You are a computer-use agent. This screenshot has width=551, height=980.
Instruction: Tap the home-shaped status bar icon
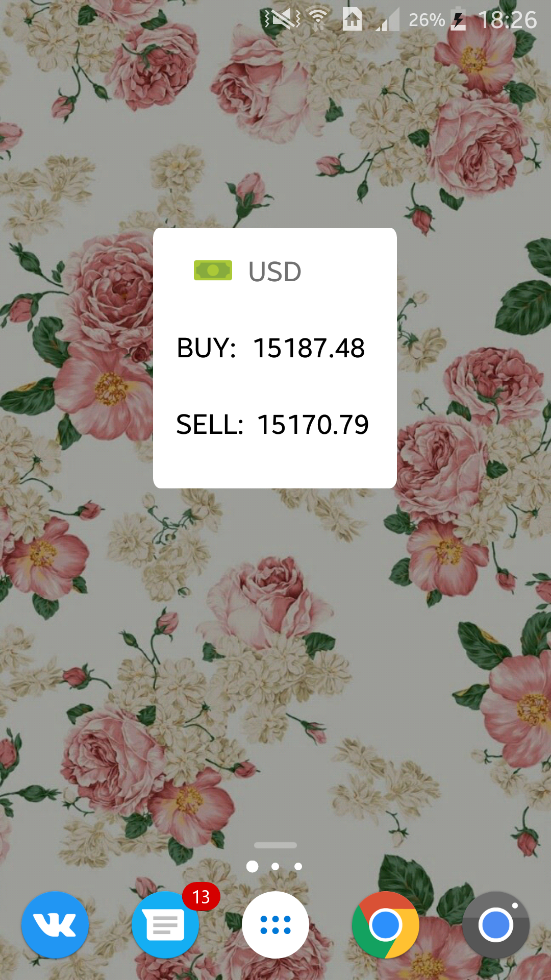pyautogui.click(x=352, y=19)
